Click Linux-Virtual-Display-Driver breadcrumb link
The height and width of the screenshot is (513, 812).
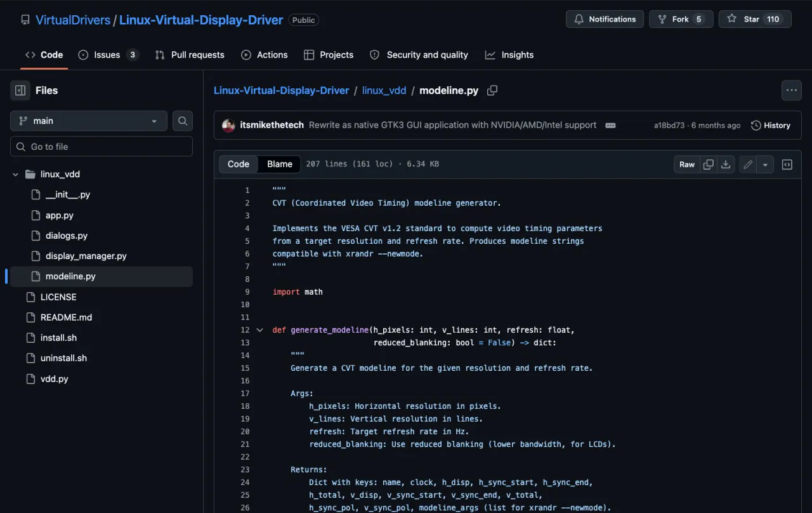click(281, 90)
